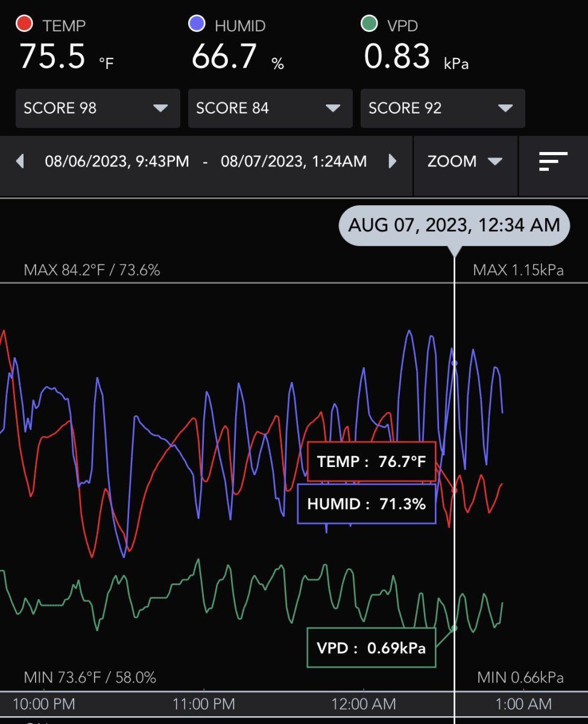Click the 0.83 kPa VPD reading
588x724 pixels.
click(416, 58)
